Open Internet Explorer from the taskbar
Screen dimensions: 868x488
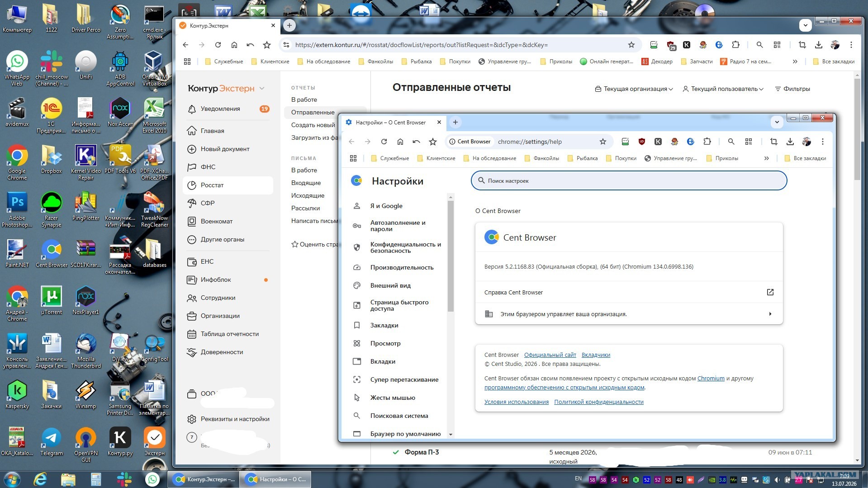[40, 479]
